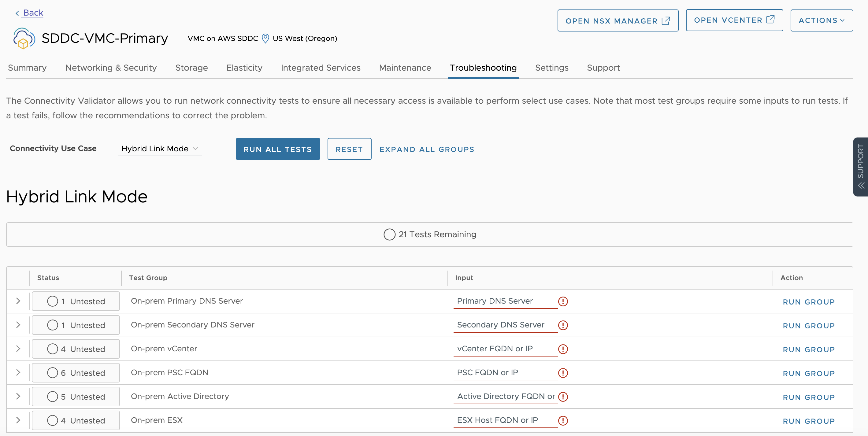Expand the On-prem PSC FQDN test group row
Viewport: 868px width, 436px height.
(x=18, y=373)
